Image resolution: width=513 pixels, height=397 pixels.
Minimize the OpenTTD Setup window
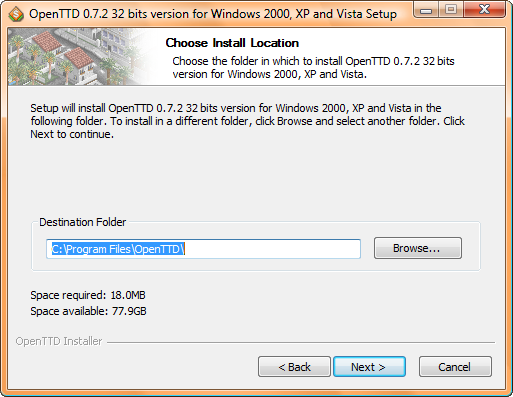[426, 10]
